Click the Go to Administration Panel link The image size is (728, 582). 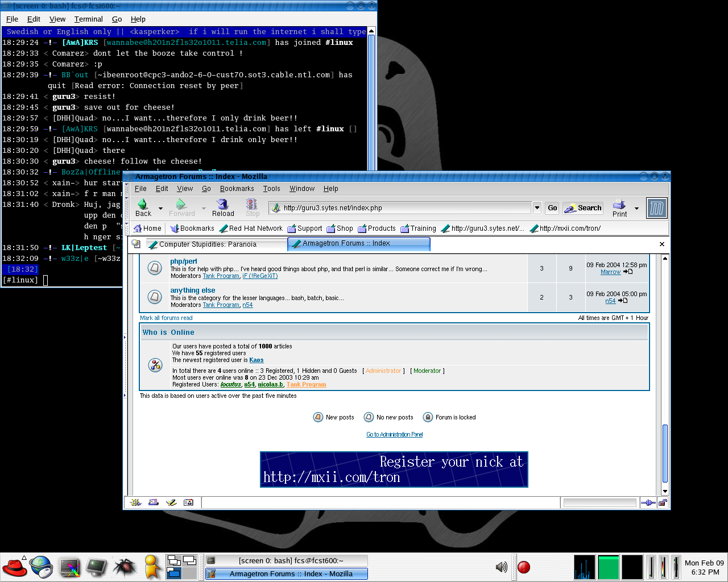coord(394,434)
